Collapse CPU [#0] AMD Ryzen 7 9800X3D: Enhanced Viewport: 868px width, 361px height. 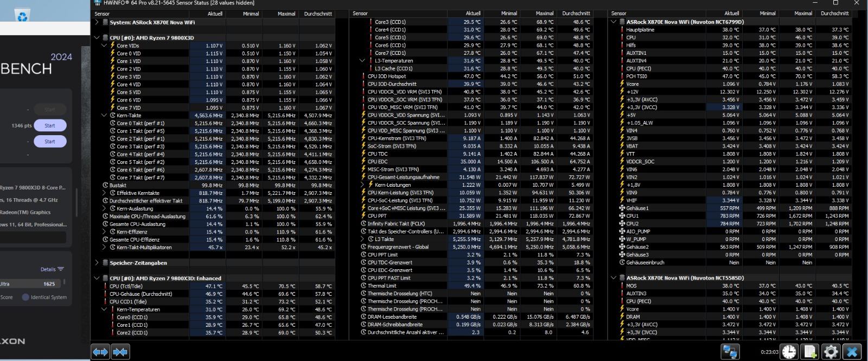click(97, 278)
